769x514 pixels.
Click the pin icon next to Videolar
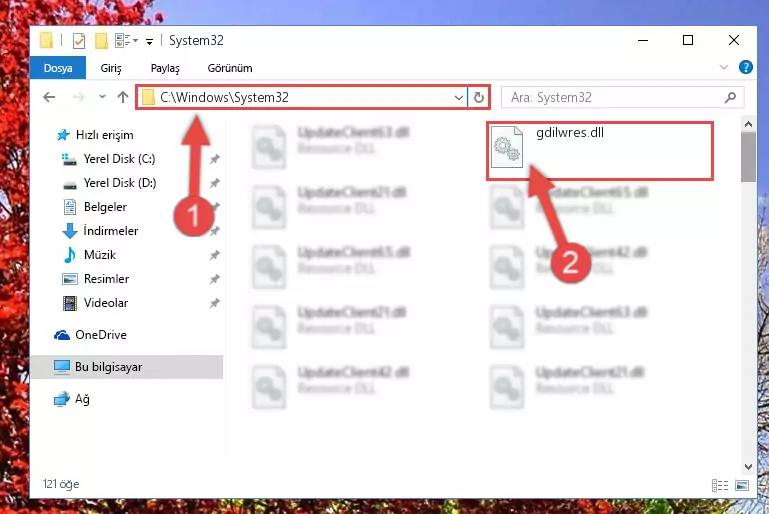[x=214, y=303]
